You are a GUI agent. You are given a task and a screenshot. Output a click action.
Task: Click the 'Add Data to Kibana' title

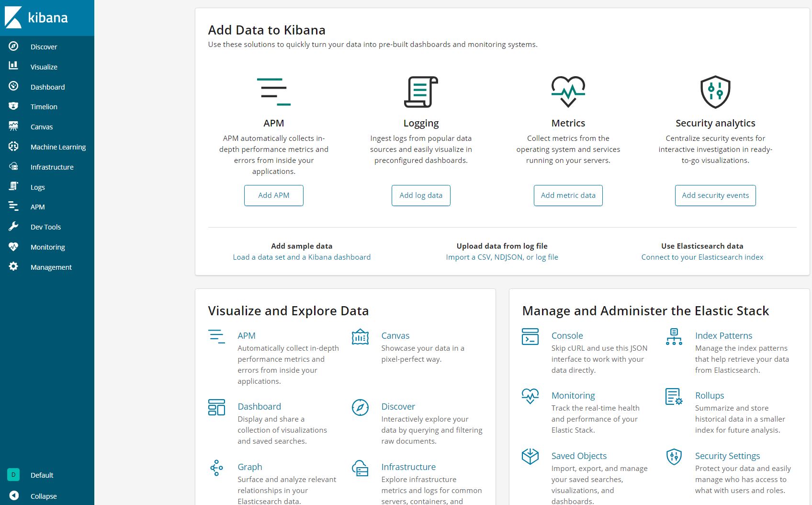coord(267,30)
